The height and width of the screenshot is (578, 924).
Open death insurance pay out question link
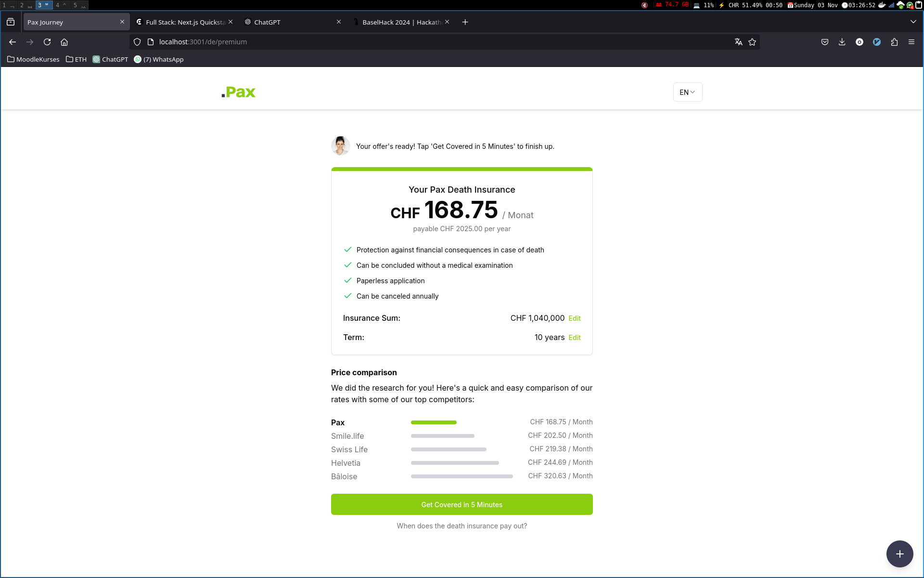(462, 526)
